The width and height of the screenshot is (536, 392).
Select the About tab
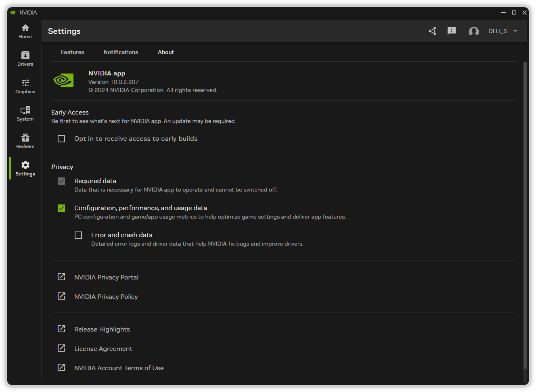[166, 52]
